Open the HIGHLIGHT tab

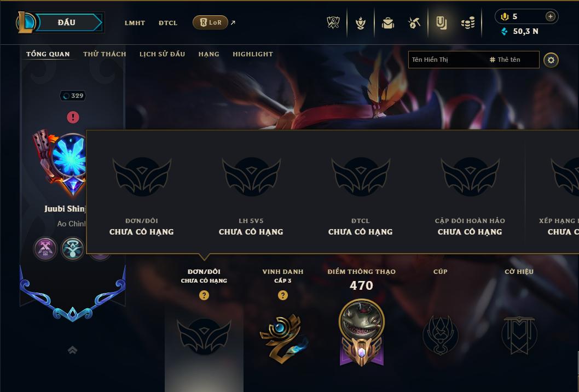[253, 54]
